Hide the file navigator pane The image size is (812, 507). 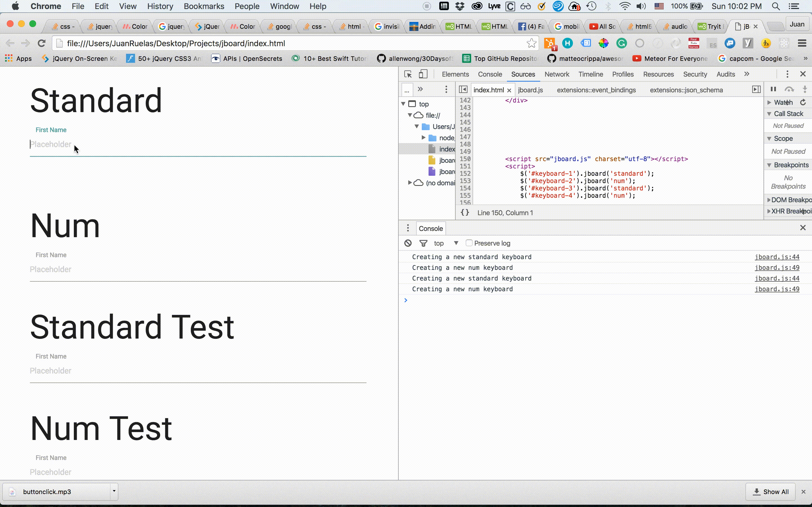pos(463,90)
